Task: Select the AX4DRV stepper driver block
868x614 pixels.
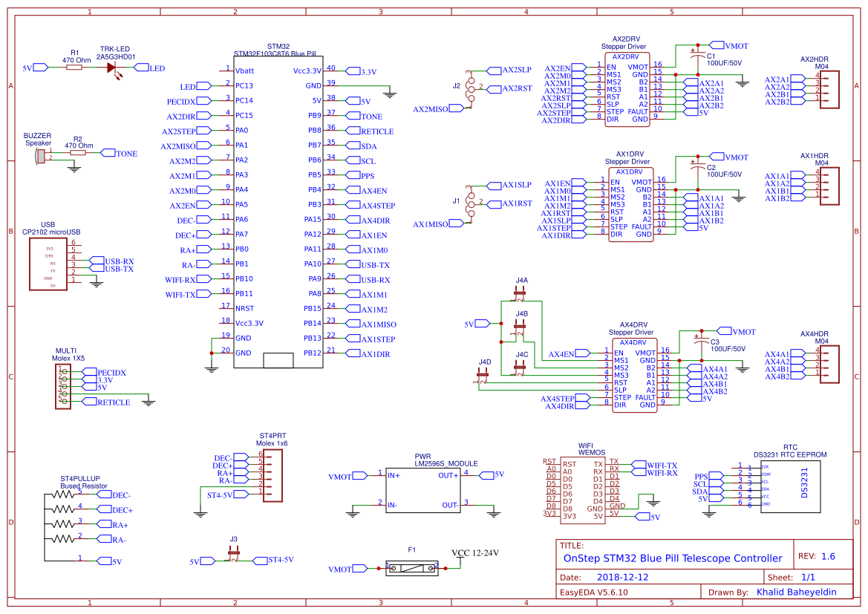Action: pos(634,376)
